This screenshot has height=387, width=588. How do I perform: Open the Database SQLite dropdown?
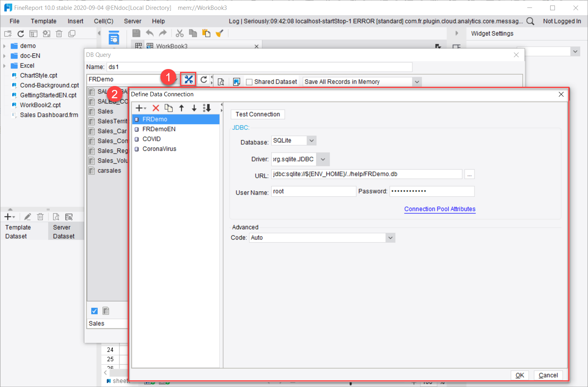pos(311,140)
